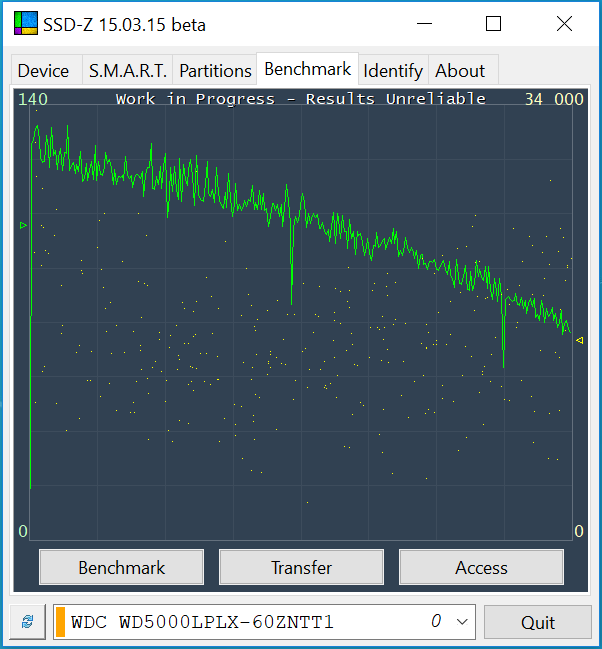The width and height of the screenshot is (602, 649).
Task: Click 'Work in Progress - Results Unreliable' text
Action: click(x=301, y=99)
